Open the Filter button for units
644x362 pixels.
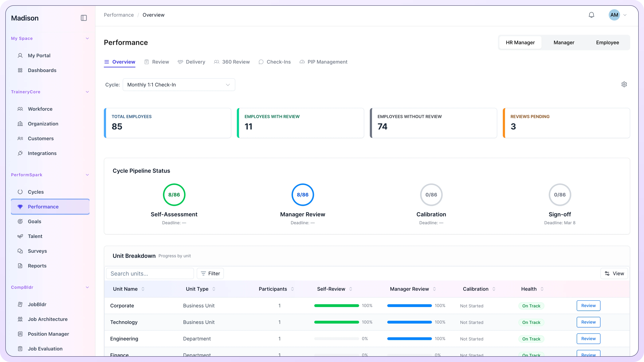tap(210, 274)
